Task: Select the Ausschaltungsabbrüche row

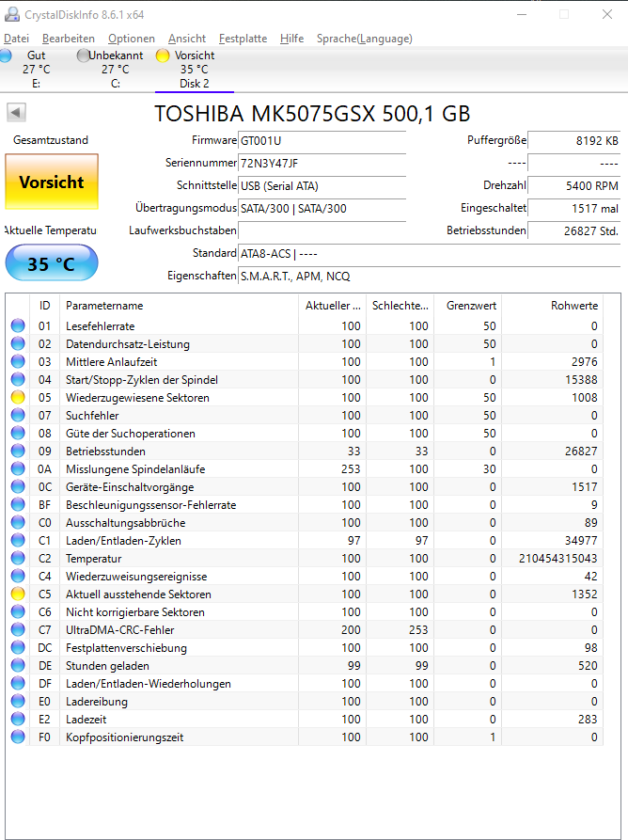Action: pos(306,523)
